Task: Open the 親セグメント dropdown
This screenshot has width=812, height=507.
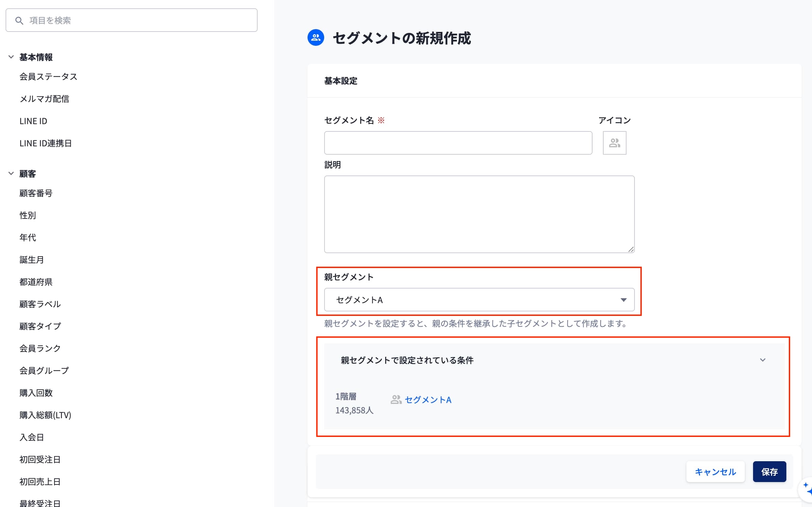Action: coord(479,300)
